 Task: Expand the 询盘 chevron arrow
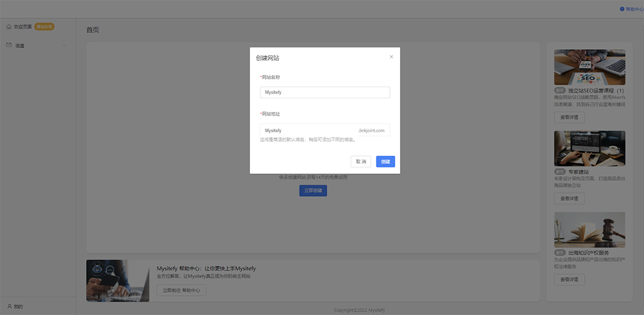click(x=64, y=45)
